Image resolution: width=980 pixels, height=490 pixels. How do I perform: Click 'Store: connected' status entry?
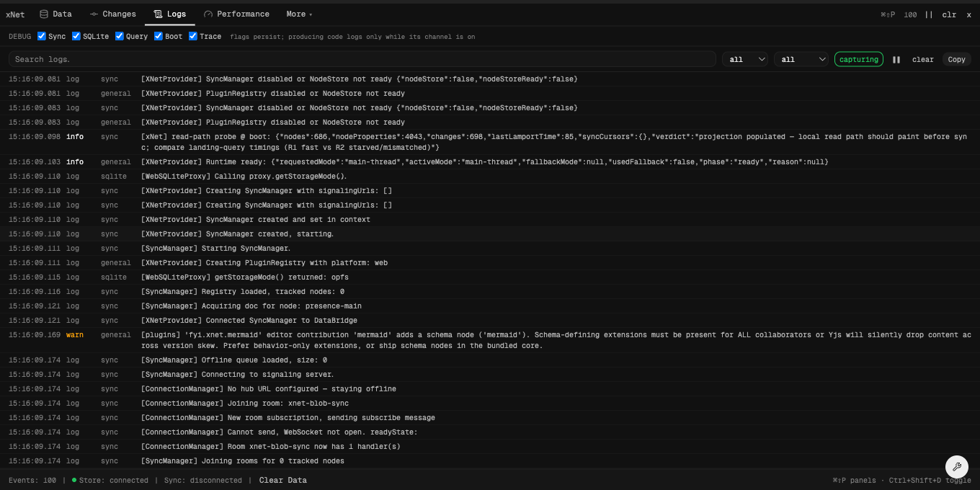tap(110, 480)
